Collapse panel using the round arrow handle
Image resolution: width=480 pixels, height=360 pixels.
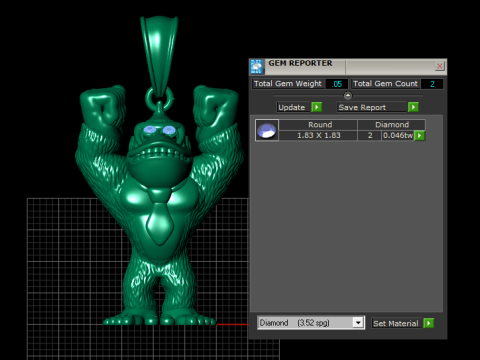coord(348,96)
